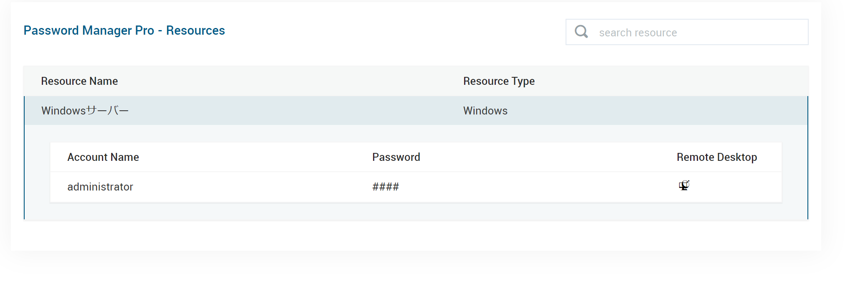Select the administrator account name
This screenshot has width=868, height=282.
pyautogui.click(x=100, y=187)
